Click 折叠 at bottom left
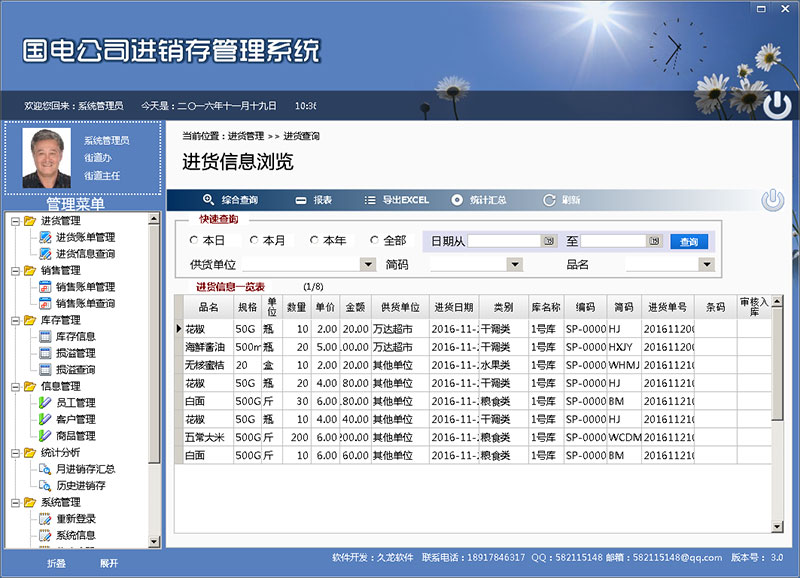This screenshot has height=578, width=800. coord(56,563)
